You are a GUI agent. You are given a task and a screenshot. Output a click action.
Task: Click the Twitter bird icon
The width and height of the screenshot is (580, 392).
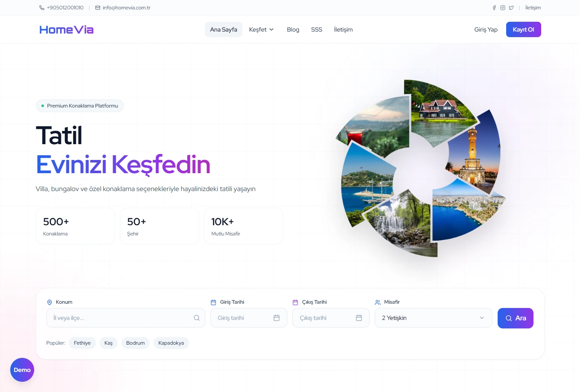511,8
